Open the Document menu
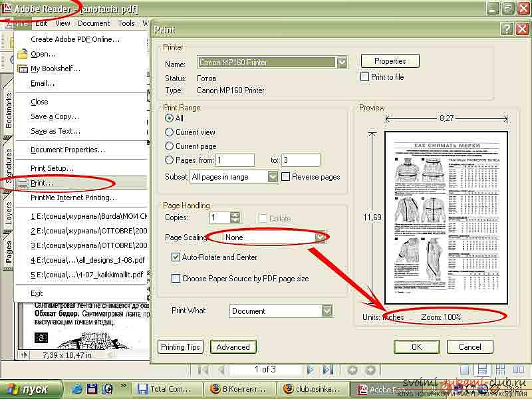 pos(94,23)
